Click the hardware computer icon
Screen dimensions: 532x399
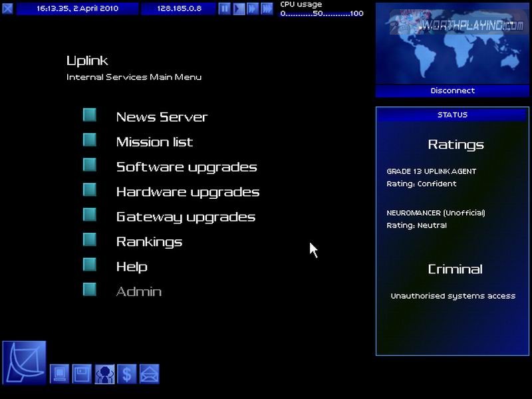60,374
